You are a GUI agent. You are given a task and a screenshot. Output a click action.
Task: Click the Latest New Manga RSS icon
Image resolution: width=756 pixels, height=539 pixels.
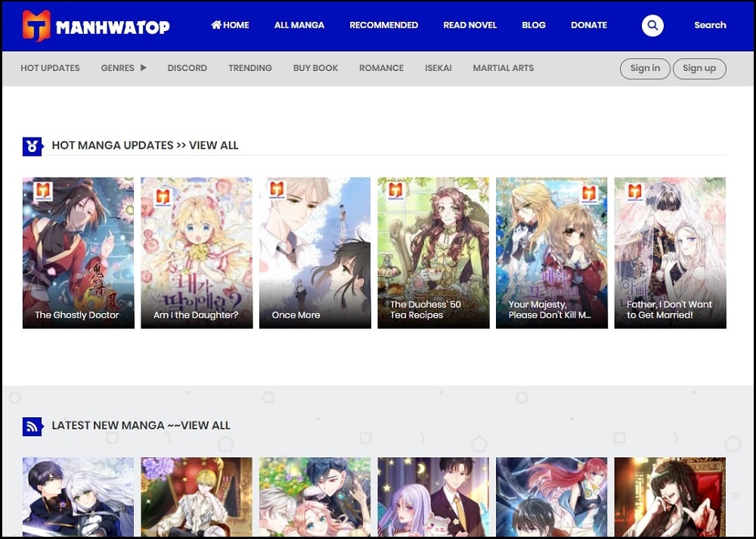click(x=33, y=426)
